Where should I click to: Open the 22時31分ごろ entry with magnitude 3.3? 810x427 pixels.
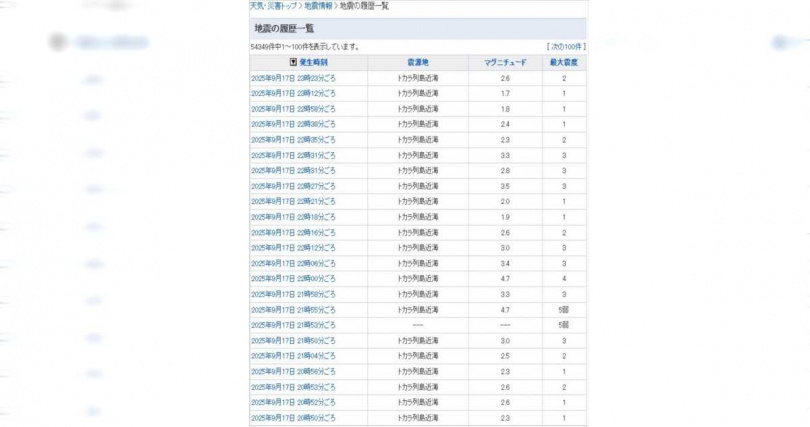(293, 155)
